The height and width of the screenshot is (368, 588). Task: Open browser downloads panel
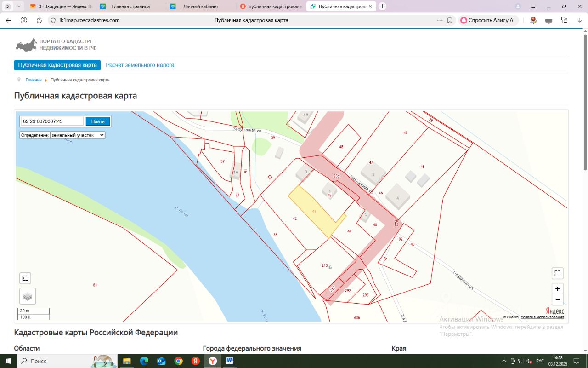tap(580, 20)
